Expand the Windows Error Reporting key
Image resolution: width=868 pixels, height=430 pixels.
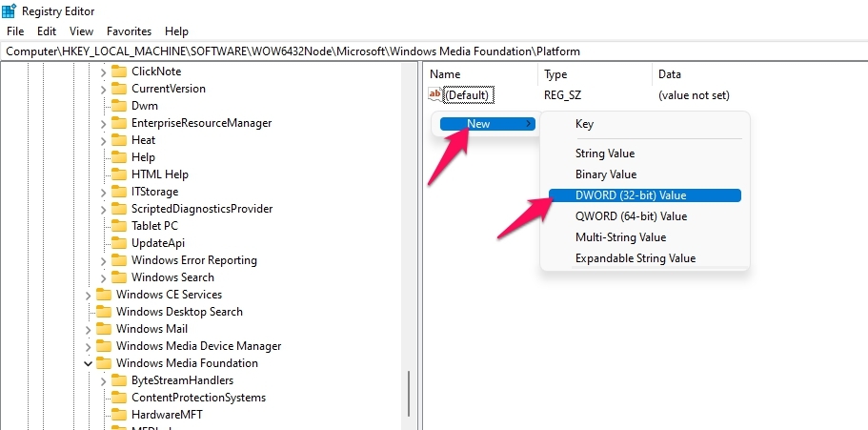click(x=104, y=261)
